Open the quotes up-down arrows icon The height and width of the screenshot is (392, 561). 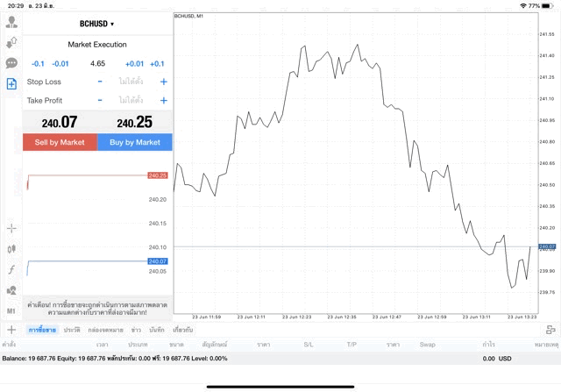coord(11,42)
